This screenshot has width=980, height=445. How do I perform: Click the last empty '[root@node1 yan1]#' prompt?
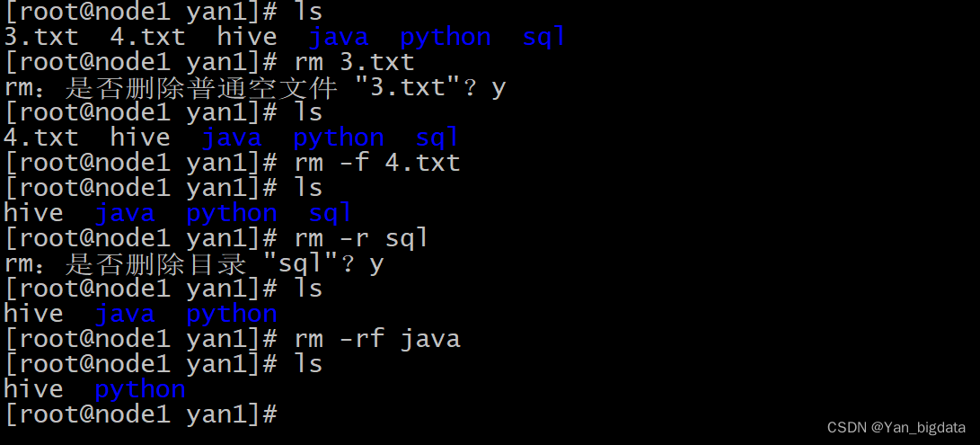click(x=141, y=414)
